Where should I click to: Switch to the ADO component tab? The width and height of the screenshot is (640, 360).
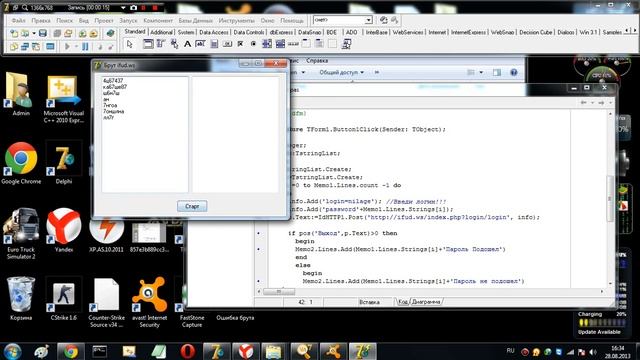(x=351, y=32)
